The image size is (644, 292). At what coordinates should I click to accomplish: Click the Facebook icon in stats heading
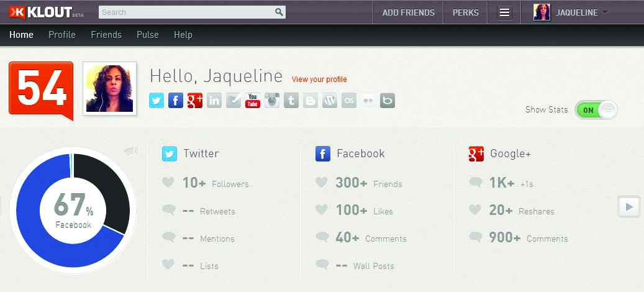323,153
